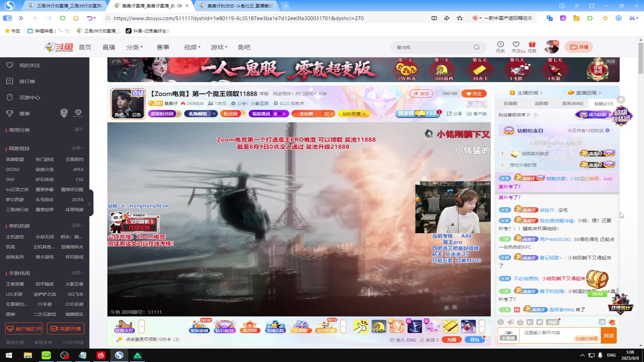Click the Windows Start button

9,355
